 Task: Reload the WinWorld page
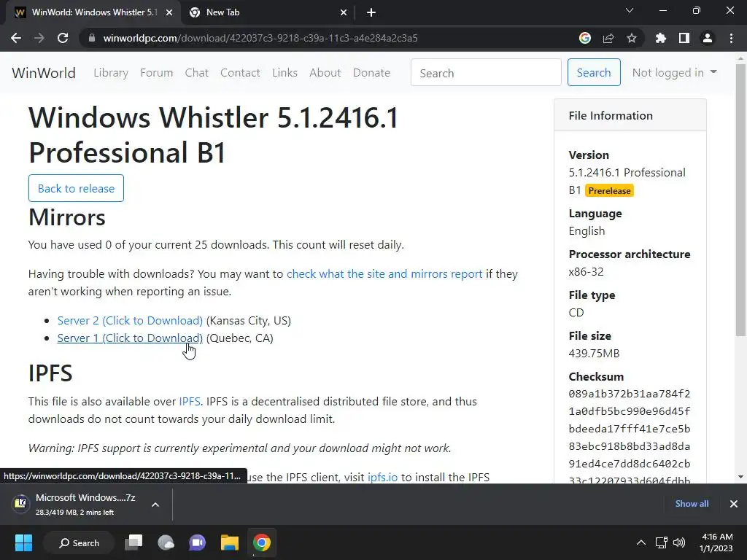[63, 38]
